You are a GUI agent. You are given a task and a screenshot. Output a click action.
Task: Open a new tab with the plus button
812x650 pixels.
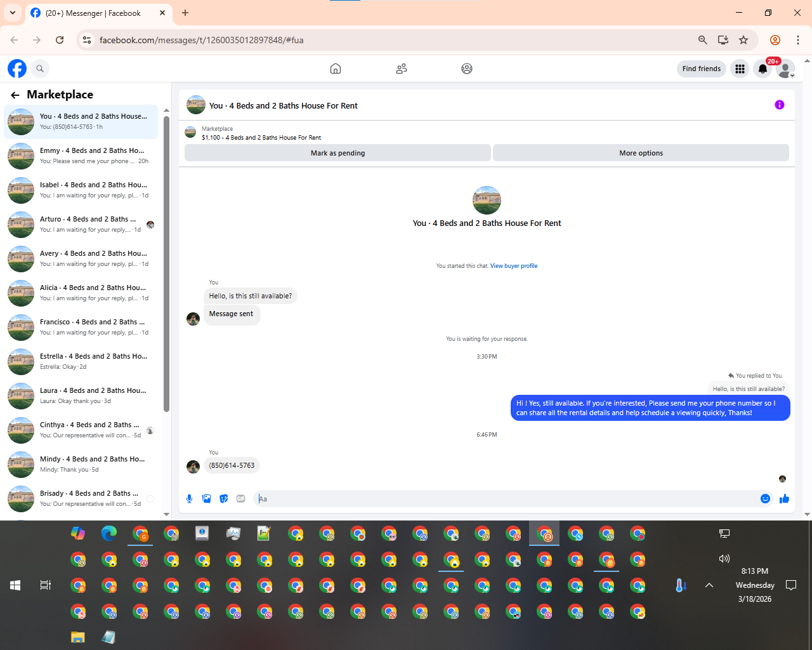(185, 13)
